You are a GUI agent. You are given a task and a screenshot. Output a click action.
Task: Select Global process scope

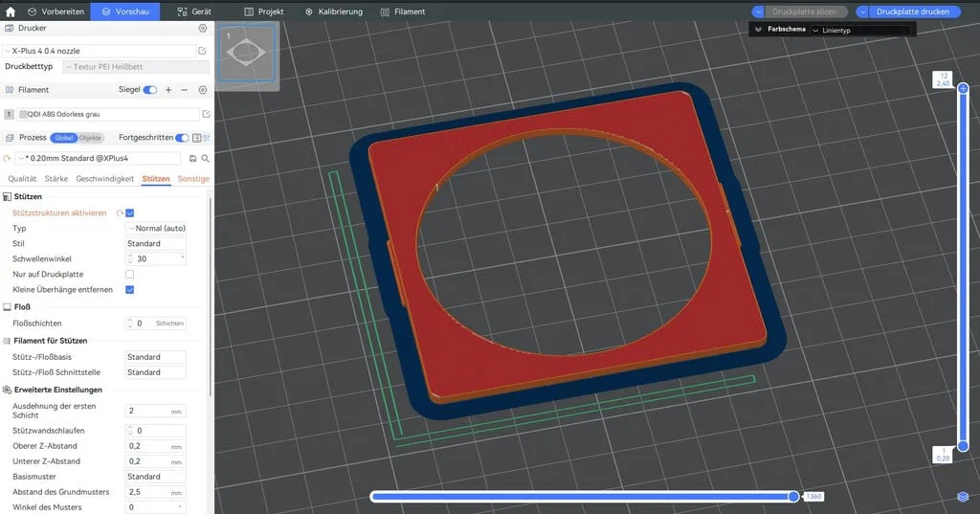point(64,138)
